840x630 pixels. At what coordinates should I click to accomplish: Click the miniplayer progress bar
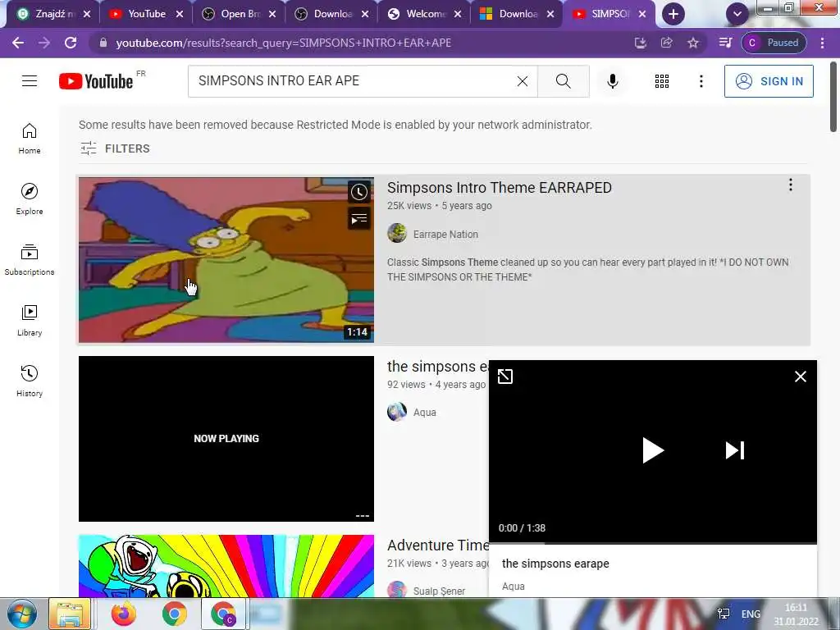click(653, 543)
